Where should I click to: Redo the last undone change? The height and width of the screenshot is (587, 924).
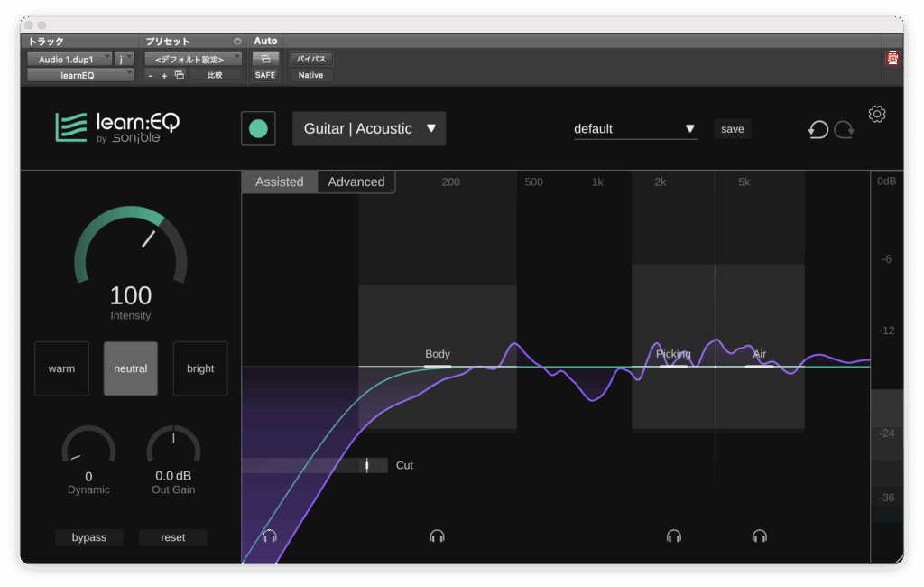844,129
